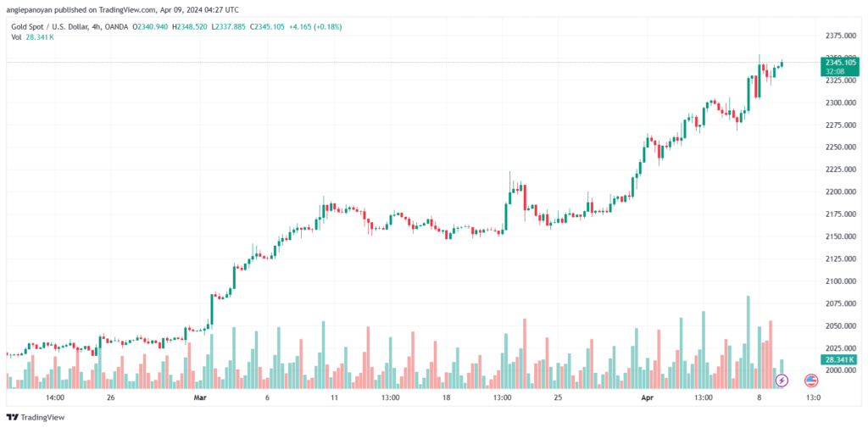868x428 pixels.
Task: Click the Vol indicator legend label
Action: 15,37
